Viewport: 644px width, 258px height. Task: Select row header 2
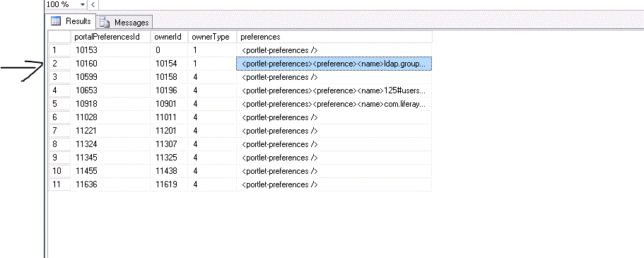tap(59, 64)
